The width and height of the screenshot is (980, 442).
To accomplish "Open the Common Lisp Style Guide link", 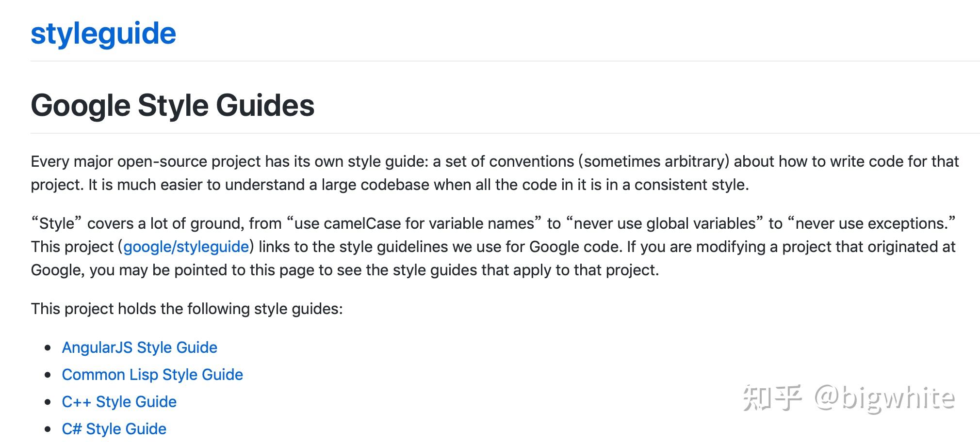I will point(152,375).
